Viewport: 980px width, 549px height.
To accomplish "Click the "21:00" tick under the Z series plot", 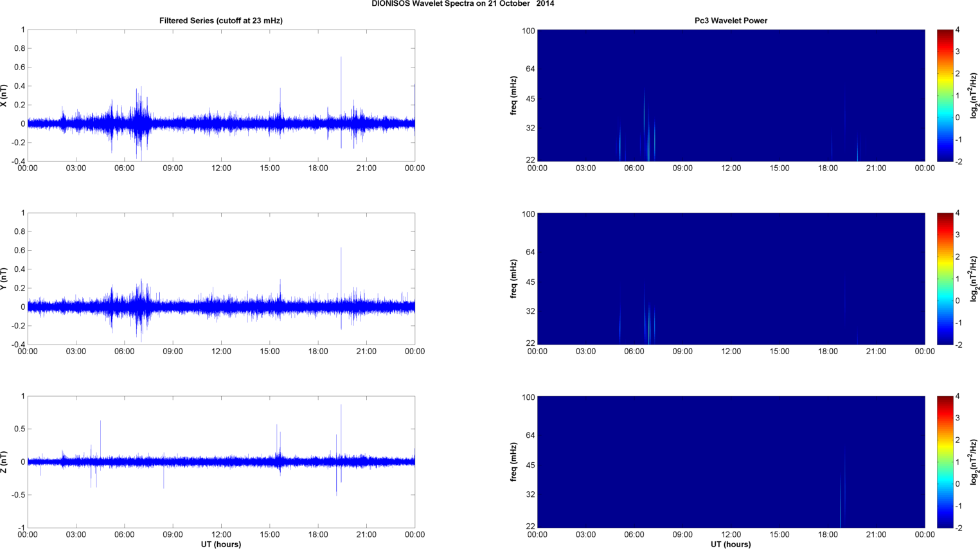I will [x=366, y=535].
